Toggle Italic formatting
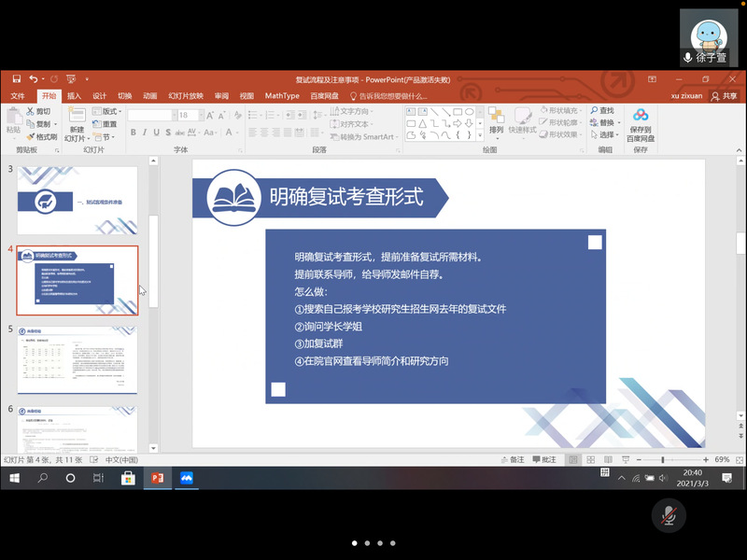The height and width of the screenshot is (560, 747). tap(147, 133)
